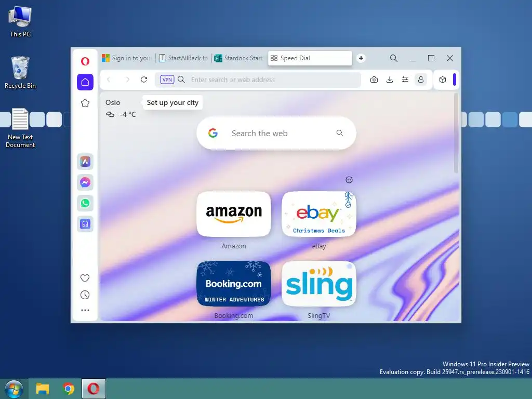Viewport: 532px width, 399px height.
Task: Open sidebar setup three-dots menu
Action: click(x=85, y=310)
